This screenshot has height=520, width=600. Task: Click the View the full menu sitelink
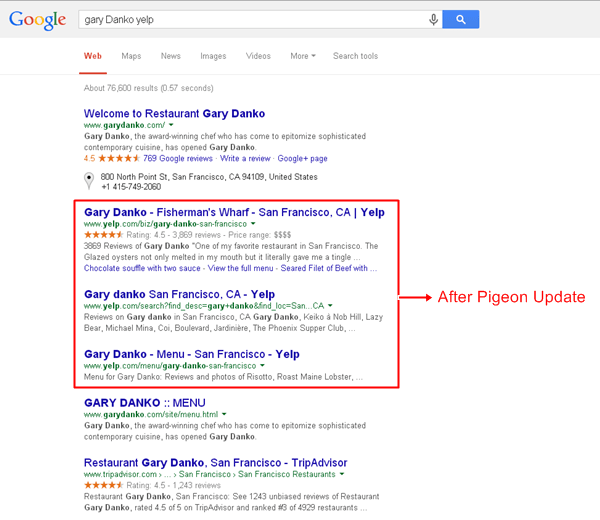click(x=240, y=268)
